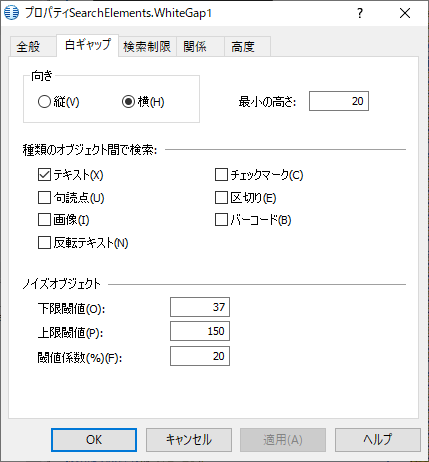Viewport: 429px width, 462px height.
Task: Click the 最小の高さ input field
Action: pyautogui.click(x=339, y=101)
